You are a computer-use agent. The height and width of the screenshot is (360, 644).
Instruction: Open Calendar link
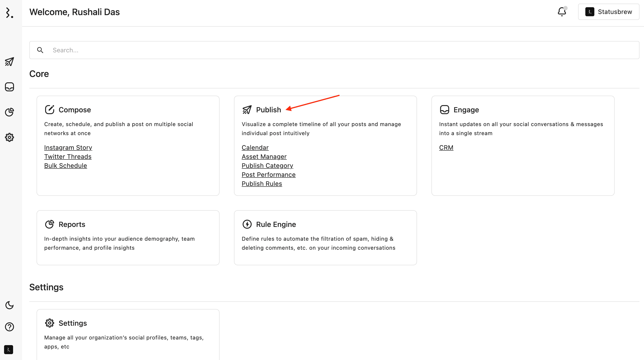[255, 148]
